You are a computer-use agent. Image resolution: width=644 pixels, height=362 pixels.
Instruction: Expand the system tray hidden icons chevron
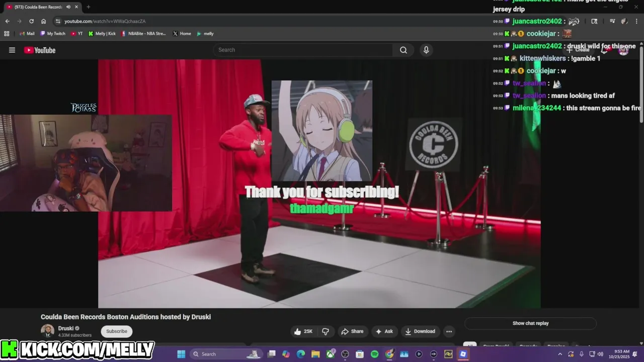(x=561, y=354)
